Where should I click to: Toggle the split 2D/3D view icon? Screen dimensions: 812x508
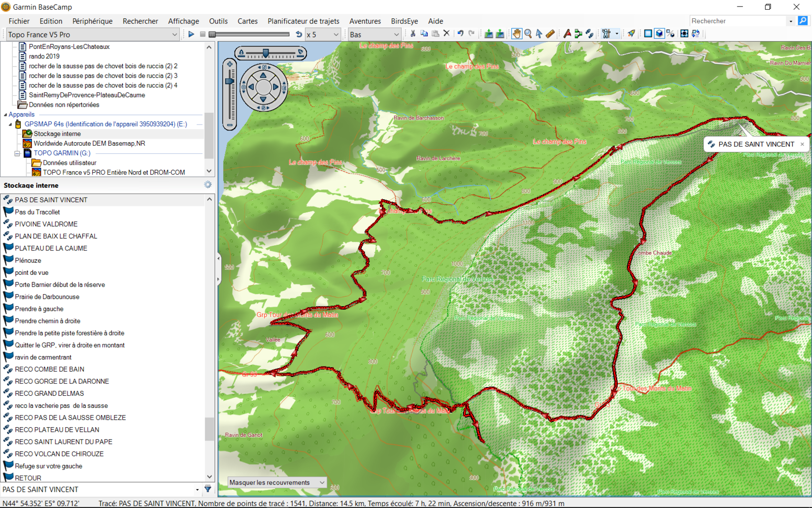coord(670,34)
